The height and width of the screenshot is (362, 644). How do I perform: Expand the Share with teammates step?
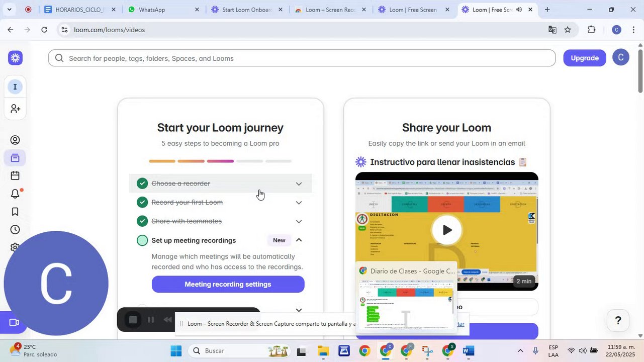(x=299, y=221)
